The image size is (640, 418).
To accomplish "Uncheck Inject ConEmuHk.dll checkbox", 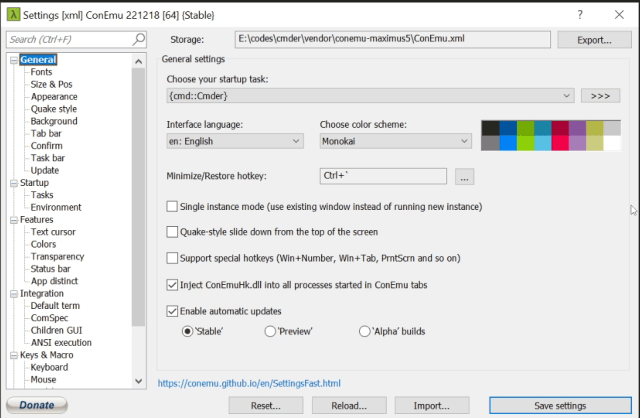I will coord(172,285).
